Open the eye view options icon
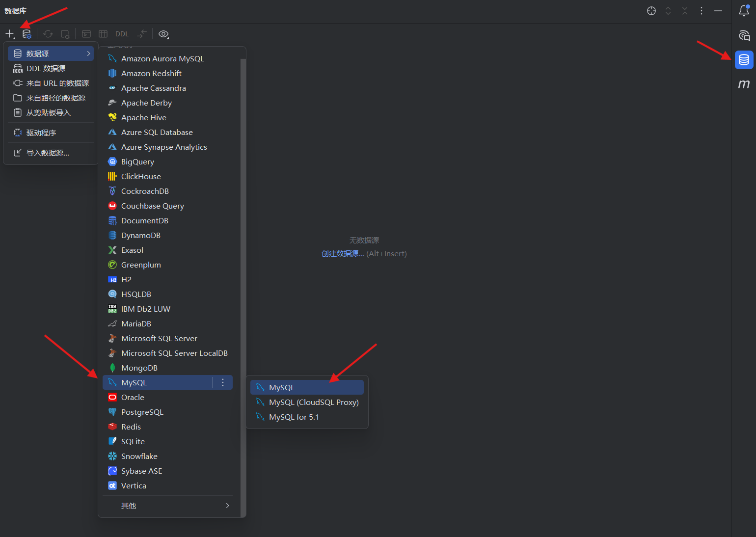The height and width of the screenshot is (537, 756). pos(163,34)
